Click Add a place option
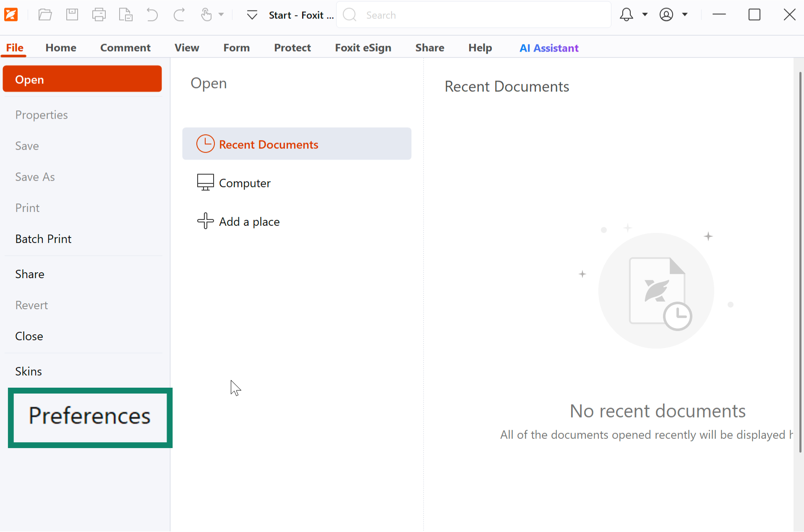Screen dimensions: 804x532 click(x=249, y=222)
